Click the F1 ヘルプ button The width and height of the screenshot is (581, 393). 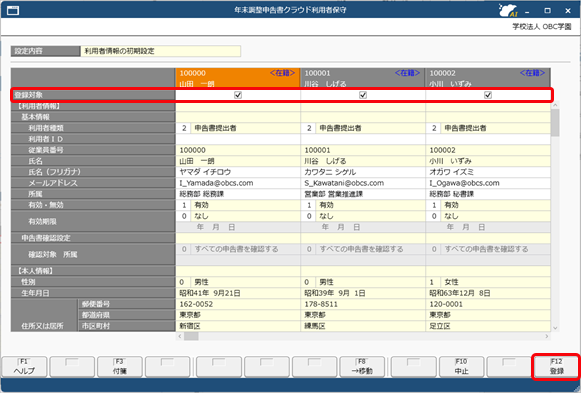tap(24, 366)
